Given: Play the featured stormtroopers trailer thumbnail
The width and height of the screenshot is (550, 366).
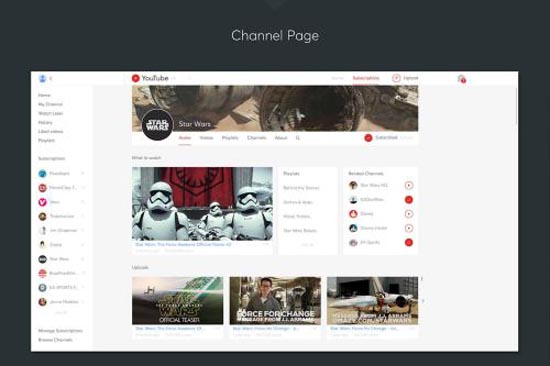Looking at the screenshot, I should pos(202,204).
